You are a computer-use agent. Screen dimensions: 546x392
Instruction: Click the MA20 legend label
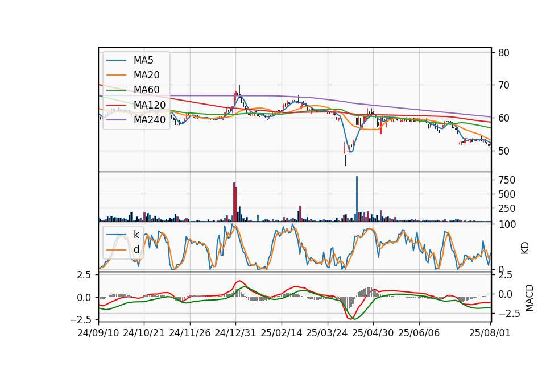click(x=146, y=75)
